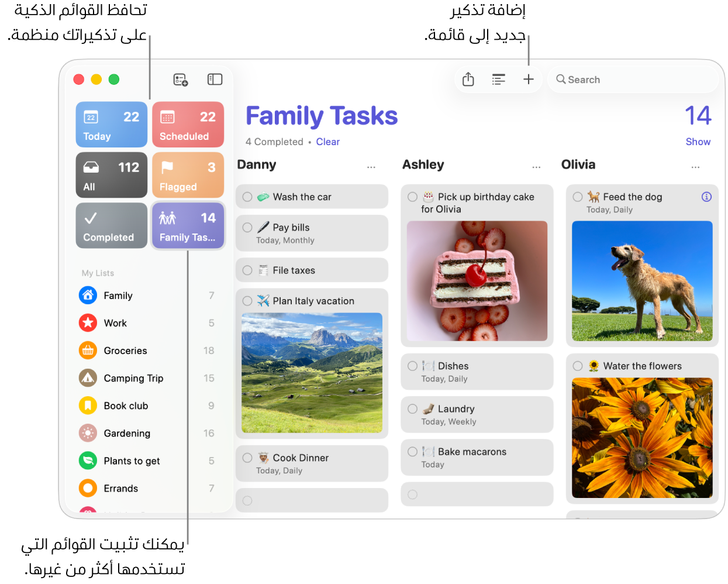This screenshot has width=728, height=584.
Task: Add new reminder in Danny empty row
Action: coord(312,500)
